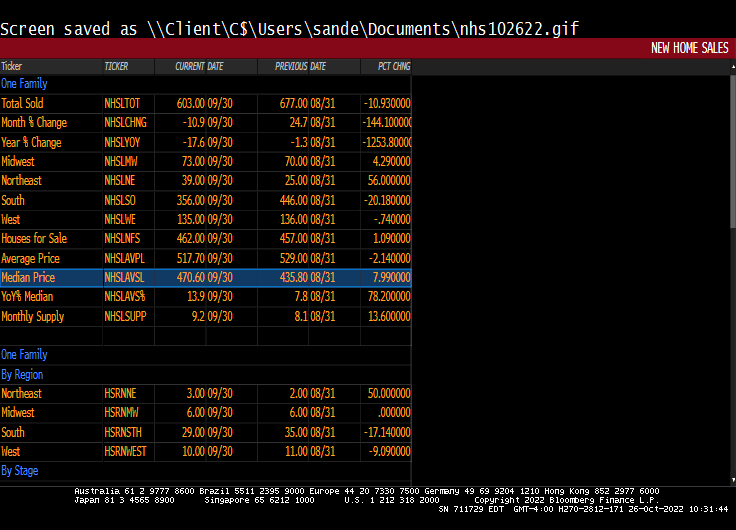Image resolution: width=736 pixels, height=530 pixels.
Task: Select the Total Sold row label
Action: pos(23,103)
